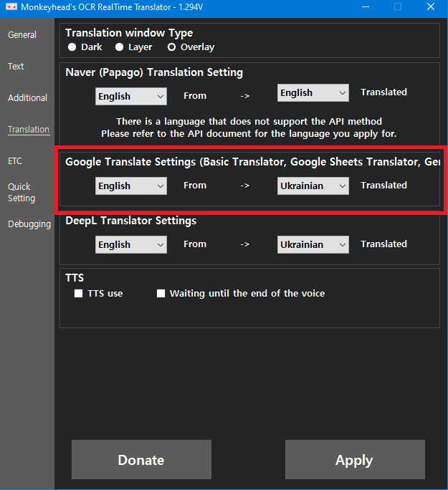Screen dimensions: 448x490
Task: Open Google Translate source language dropdown
Action: click(x=131, y=186)
